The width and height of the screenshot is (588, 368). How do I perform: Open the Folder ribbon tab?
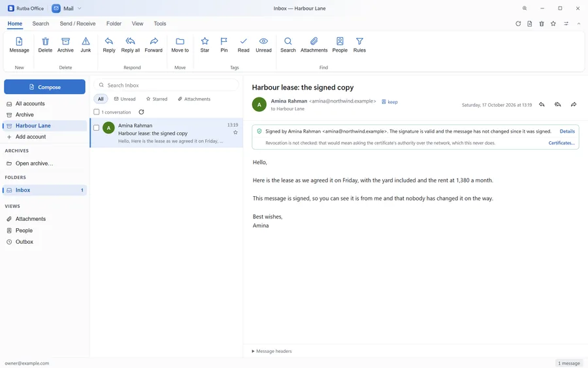114,24
